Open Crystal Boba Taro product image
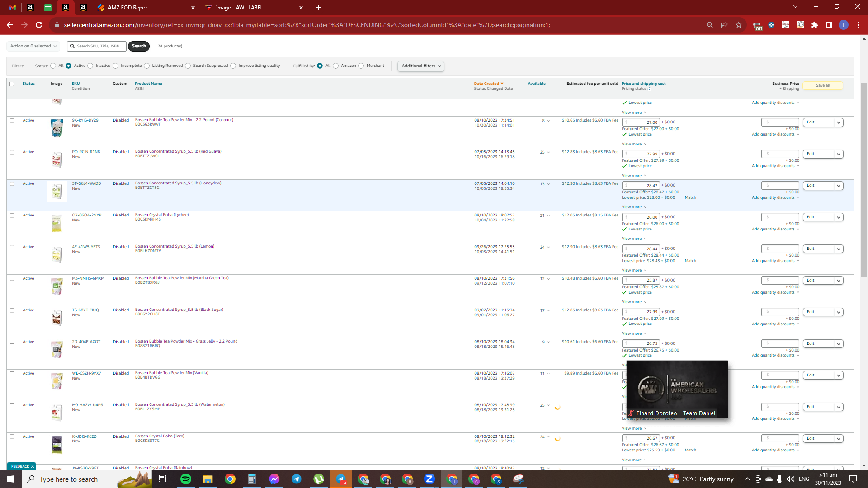868x488 pixels. [57, 445]
